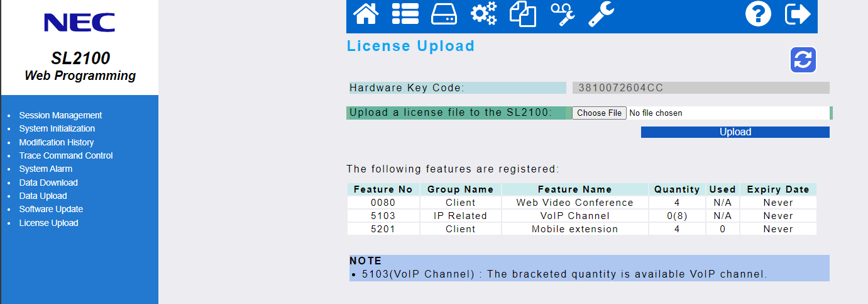
Task: Click the 5103 VoIP Channel note text
Action: [564, 274]
